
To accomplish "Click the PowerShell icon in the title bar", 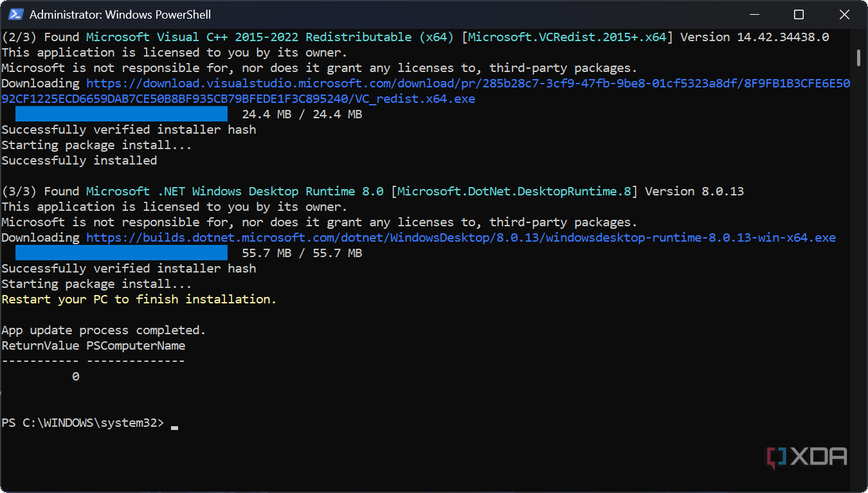I will point(16,14).
